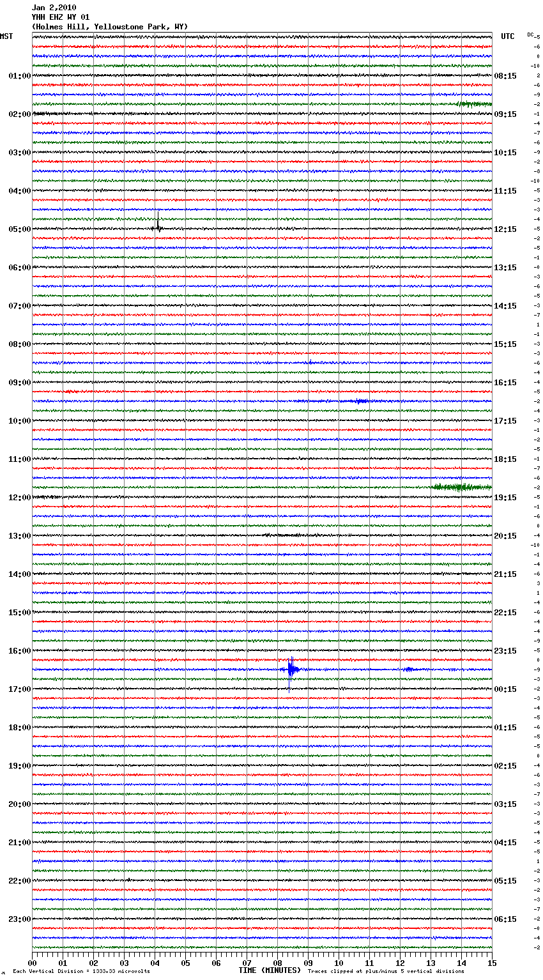Click the '08:15' UTC time label

click(505, 76)
